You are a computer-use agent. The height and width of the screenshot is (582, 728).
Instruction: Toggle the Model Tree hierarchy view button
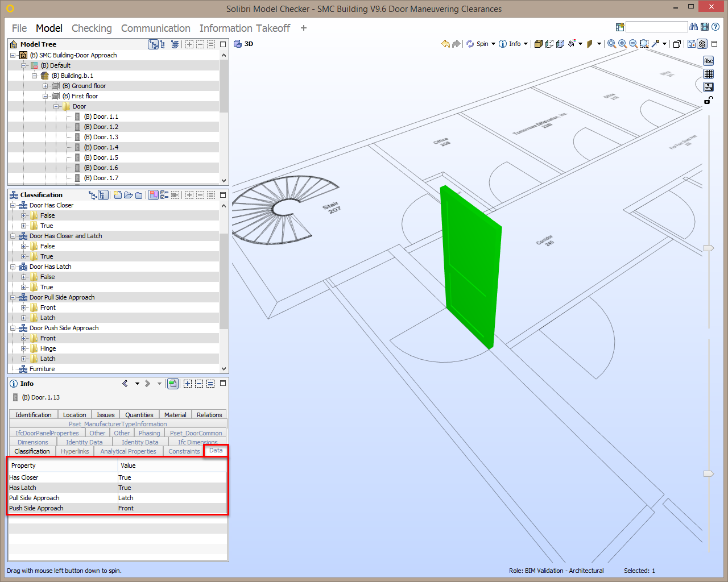click(152, 44)
